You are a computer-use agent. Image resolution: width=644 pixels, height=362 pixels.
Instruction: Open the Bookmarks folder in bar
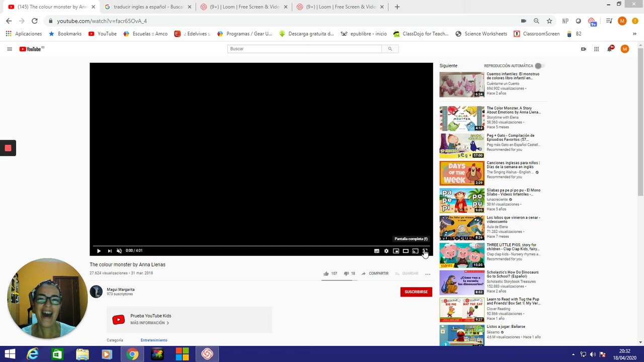[x=65, y=34]
